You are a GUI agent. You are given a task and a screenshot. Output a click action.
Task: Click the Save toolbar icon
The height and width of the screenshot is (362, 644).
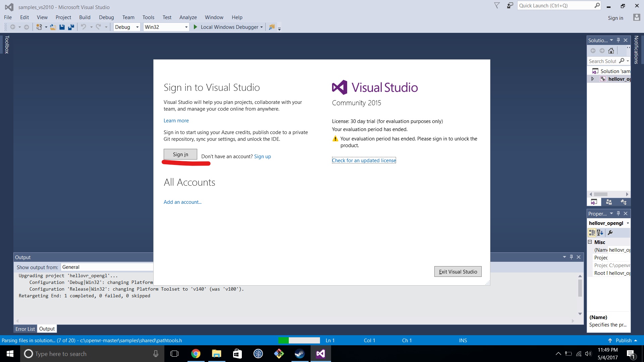click(62, 27)
